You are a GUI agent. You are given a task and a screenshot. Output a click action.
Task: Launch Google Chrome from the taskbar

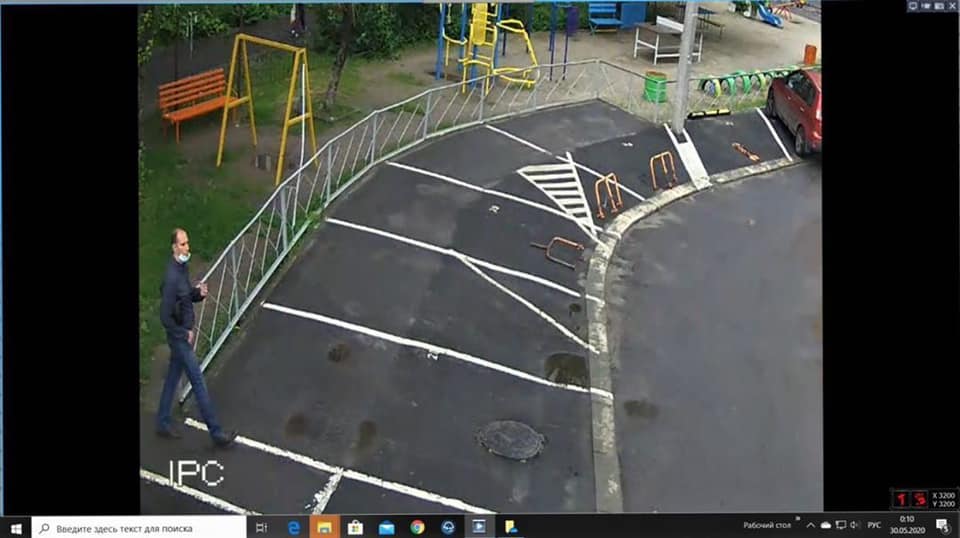click(x=417, y=527)
